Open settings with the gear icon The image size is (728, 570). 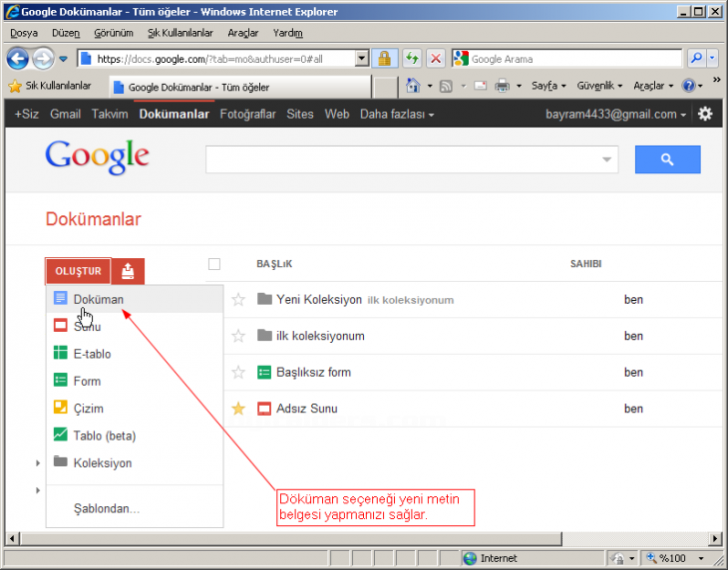pyautogui.click(x=705, y=114)
